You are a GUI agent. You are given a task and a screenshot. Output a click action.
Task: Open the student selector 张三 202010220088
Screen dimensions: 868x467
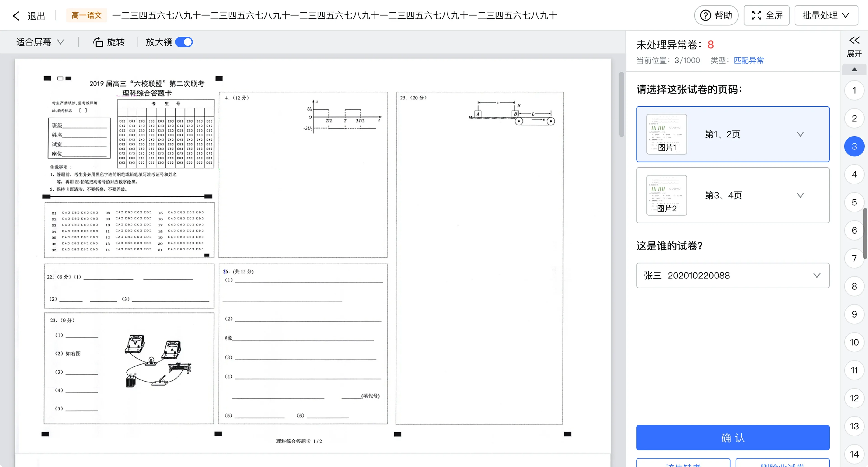[733, 275]
